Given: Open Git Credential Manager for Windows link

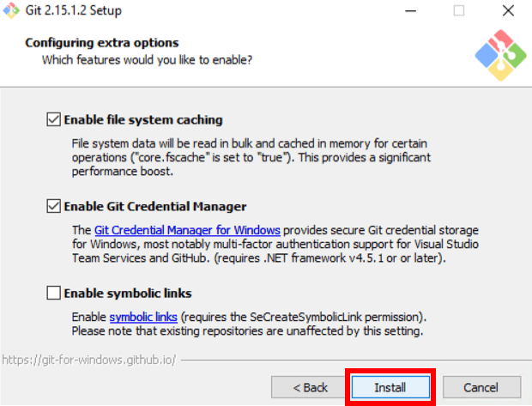Looking at the screenshot, I should click(x=187, y=230).
